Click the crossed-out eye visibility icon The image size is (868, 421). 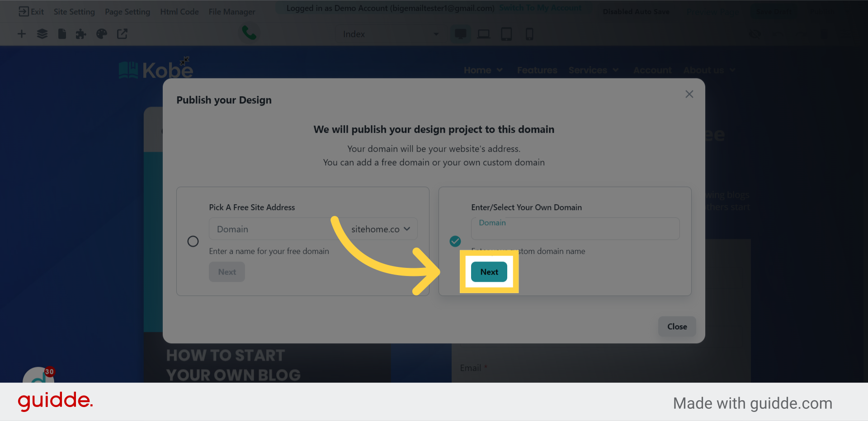click(x=755, y=34)
